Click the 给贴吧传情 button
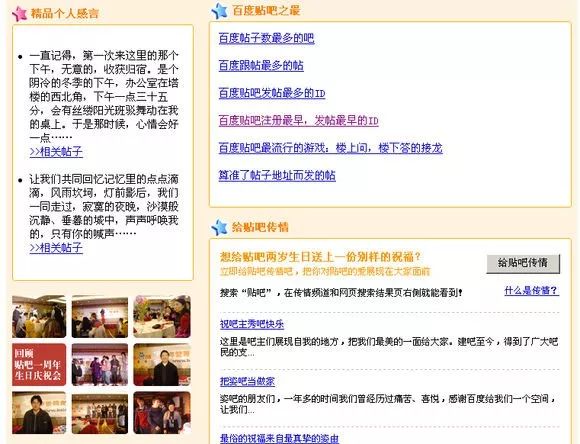 pos(523,263)
